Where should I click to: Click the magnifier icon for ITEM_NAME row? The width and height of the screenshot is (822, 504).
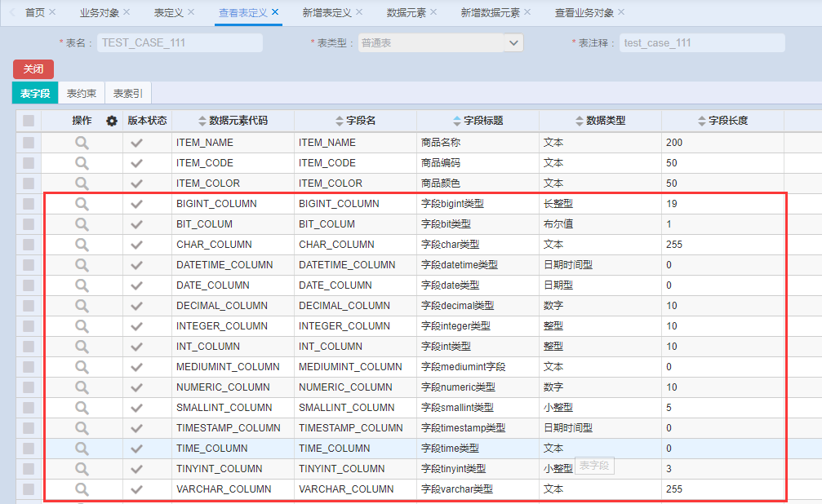(x=82, y=142)
